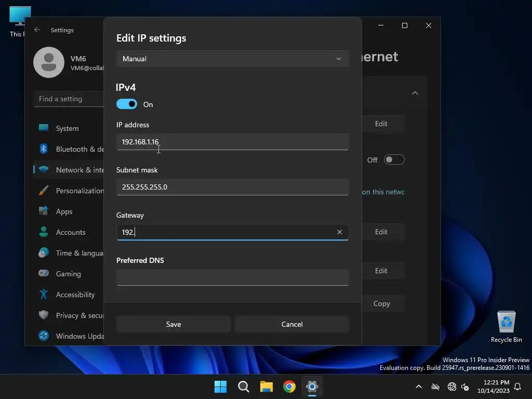This screenshot has height=399, width=532.
Task: Click the muted volume tray icon
Action: point(465,387)
